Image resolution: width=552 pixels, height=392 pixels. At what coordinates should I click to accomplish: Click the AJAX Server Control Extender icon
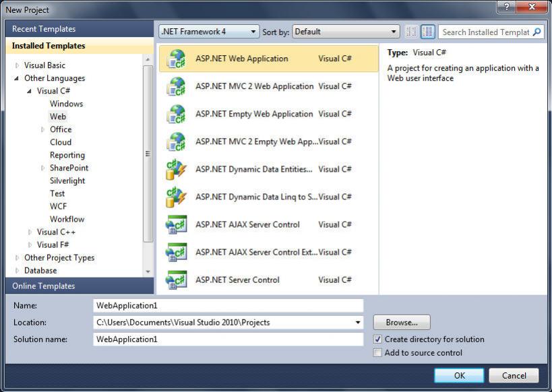[176, 253]
